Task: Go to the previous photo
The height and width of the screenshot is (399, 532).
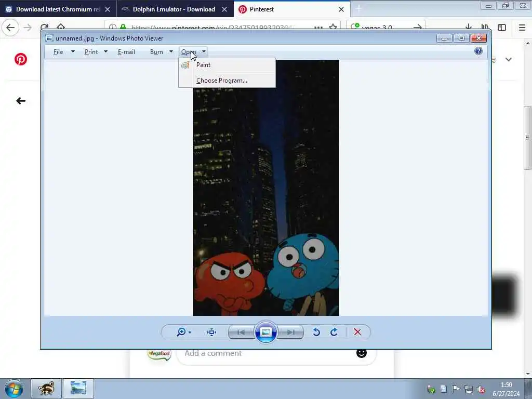Action: click(x=241, y=332)
